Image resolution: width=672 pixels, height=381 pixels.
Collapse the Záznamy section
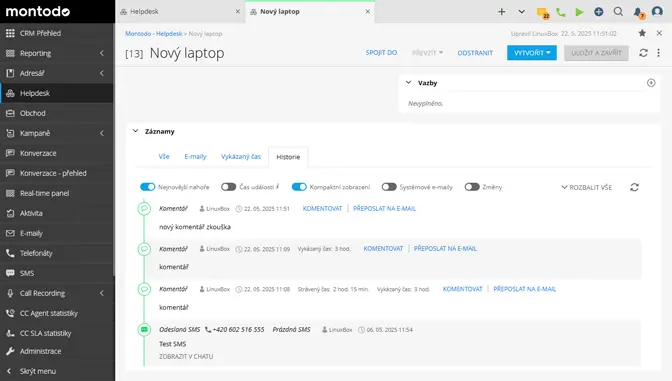coord(135,131)
